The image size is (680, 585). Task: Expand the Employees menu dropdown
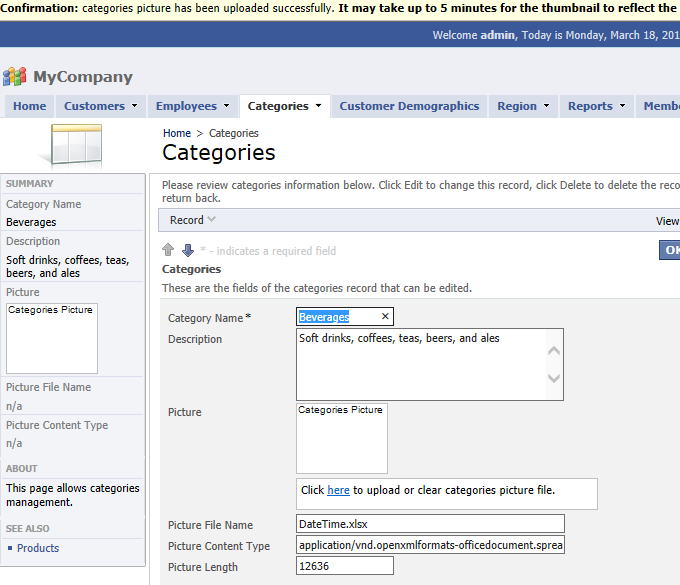[193, 106]
